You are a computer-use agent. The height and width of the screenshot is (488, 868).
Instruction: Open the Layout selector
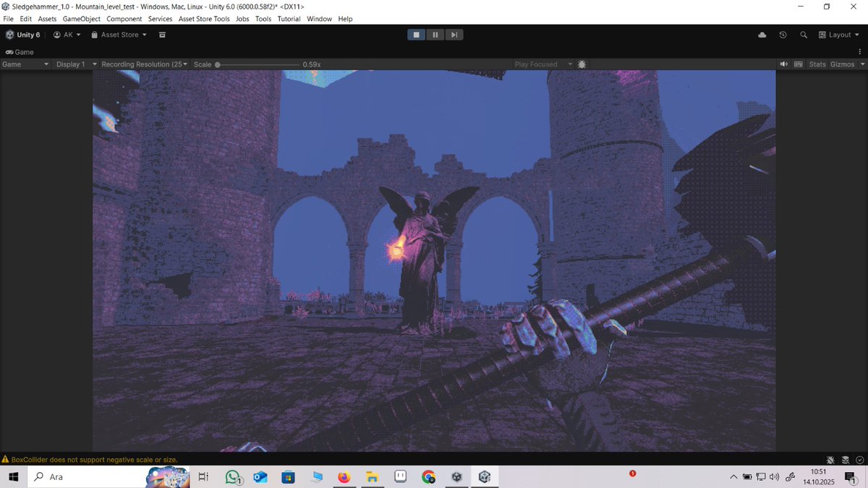pos(838,34)
